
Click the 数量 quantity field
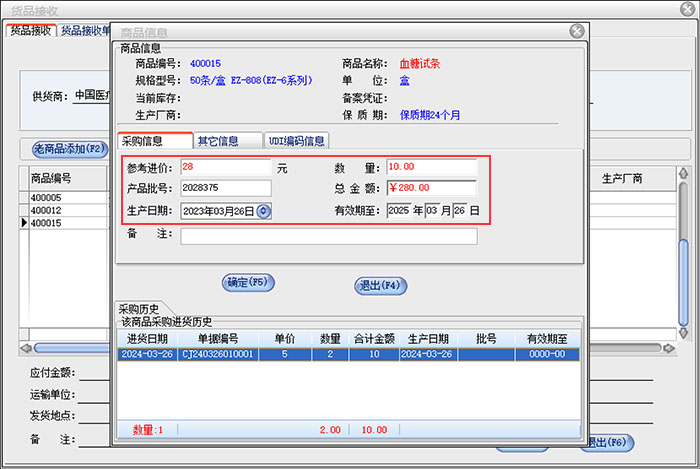click(431, 167)
